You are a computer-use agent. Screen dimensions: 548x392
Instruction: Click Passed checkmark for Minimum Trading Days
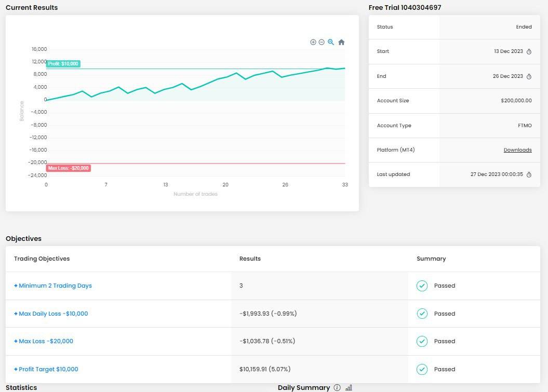(422, 286)
